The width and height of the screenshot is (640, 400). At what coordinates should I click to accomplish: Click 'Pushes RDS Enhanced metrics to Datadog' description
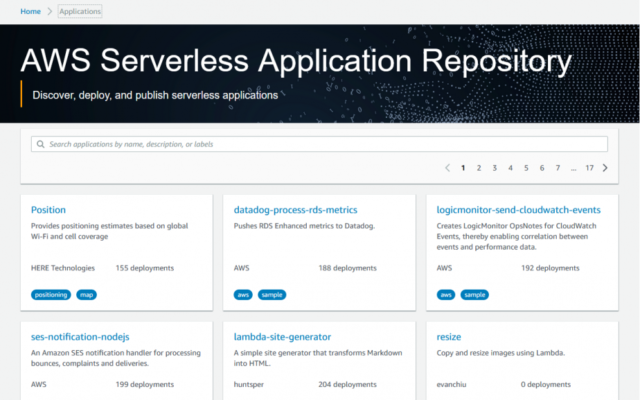[x=304, y=226]
